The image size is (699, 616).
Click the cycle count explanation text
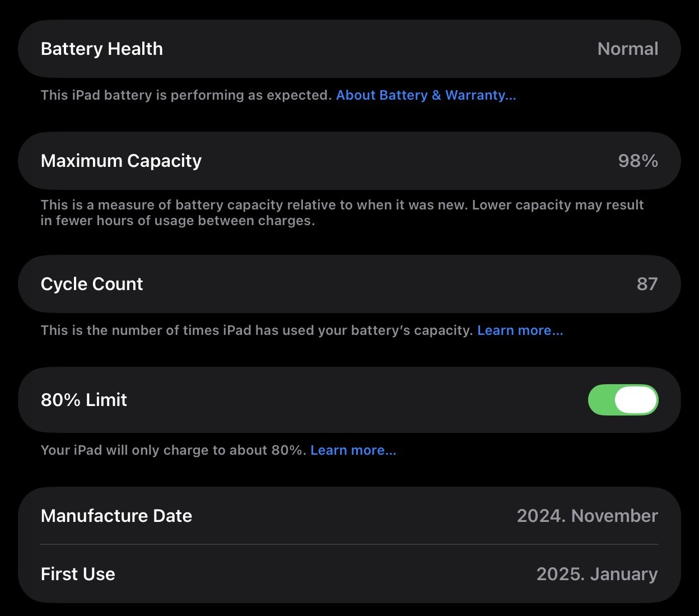click(257, 330)
